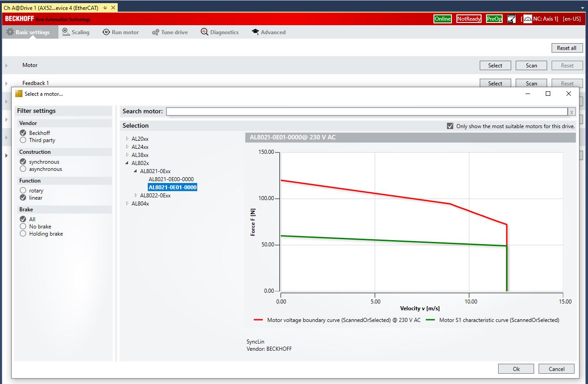Expand the AL8022-0Exx tree node
Image resolution: width=588 pixels, height=384 pixels.
[x=136, y=196]
